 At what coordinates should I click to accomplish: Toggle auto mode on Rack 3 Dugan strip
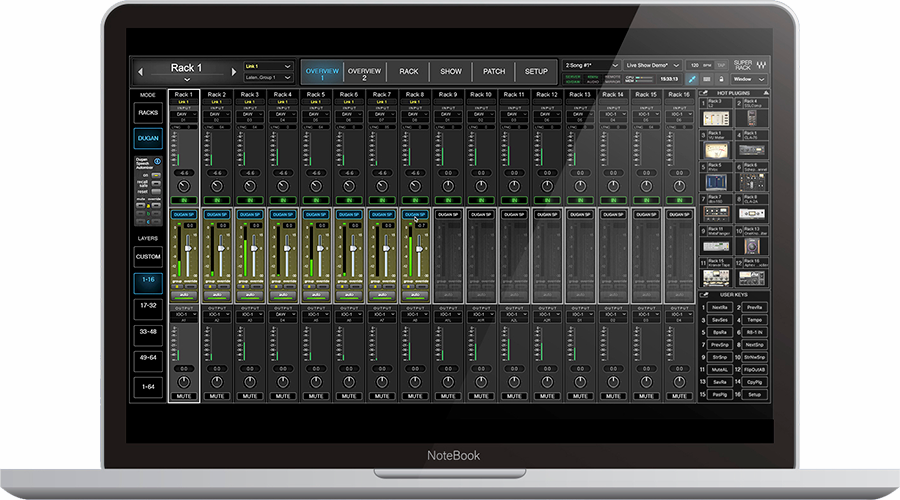tap(249, 296)
